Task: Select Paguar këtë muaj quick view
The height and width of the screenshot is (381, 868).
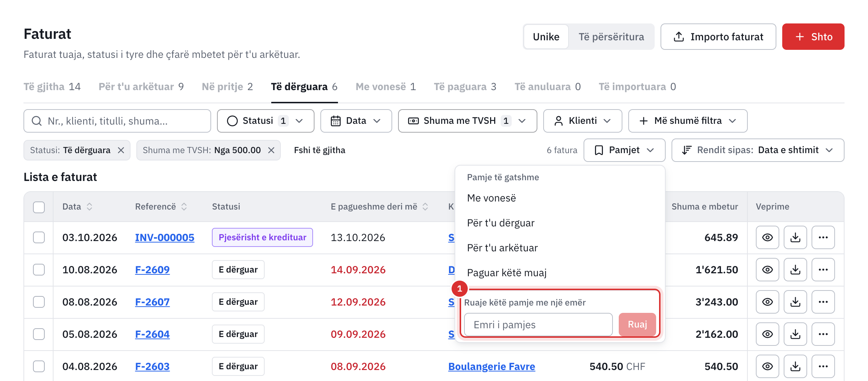Action: pos(507,273)
